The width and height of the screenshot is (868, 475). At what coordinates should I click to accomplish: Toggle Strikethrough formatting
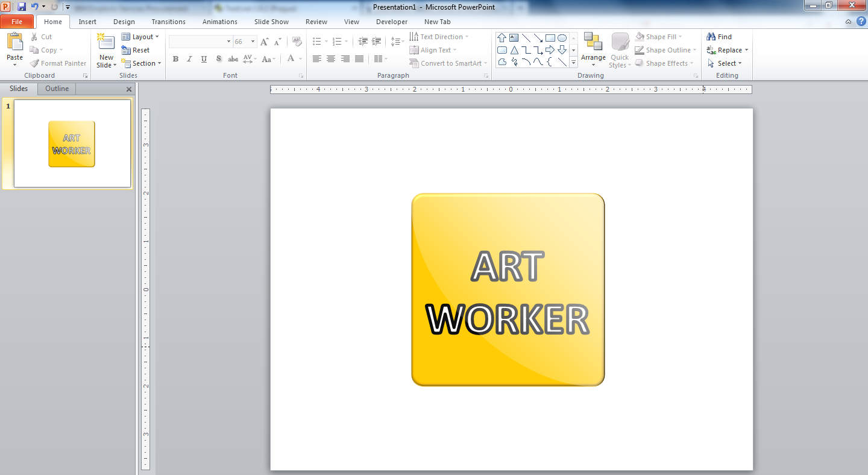[x=233, y=58]
